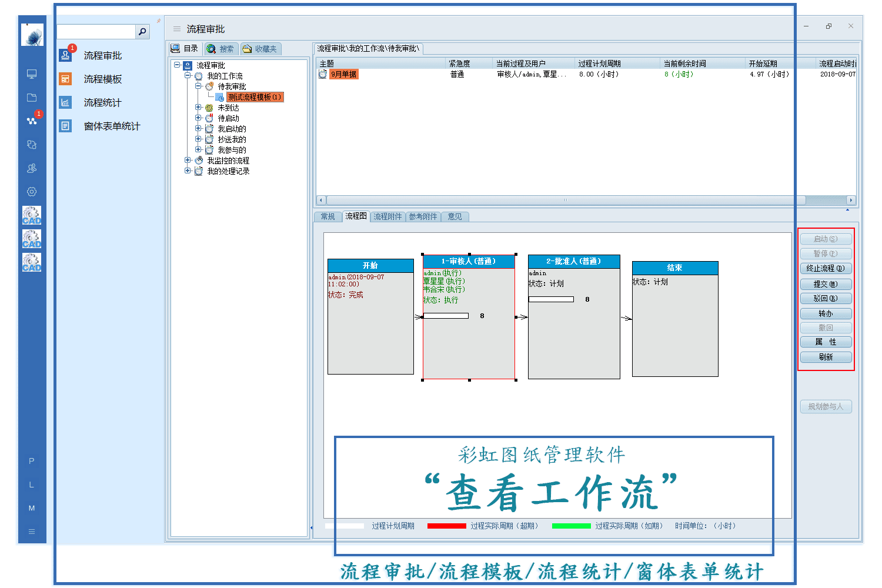
Task: Switch to the 目录 tab
Action: click(x=185, y=49)
